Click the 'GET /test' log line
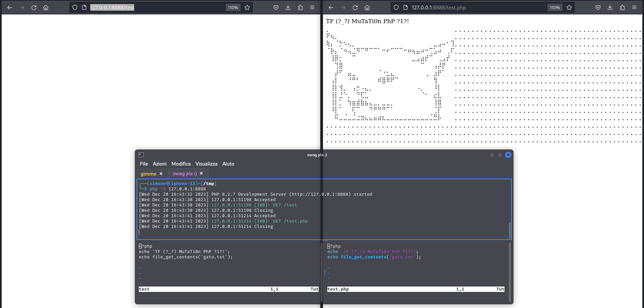Viewport: 644px width, 308px height. click(x=218, y=205)
